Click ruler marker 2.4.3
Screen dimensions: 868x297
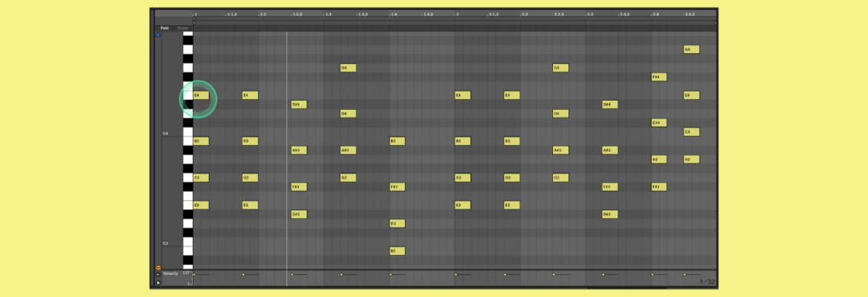pyautogui.click(x=690, y=15)
